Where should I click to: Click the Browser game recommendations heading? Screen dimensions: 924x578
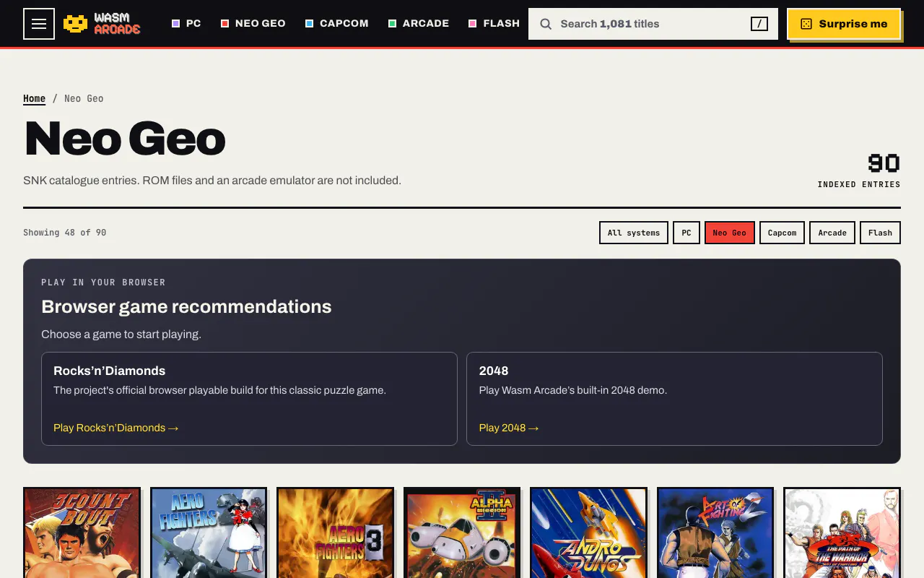(186, 306)
